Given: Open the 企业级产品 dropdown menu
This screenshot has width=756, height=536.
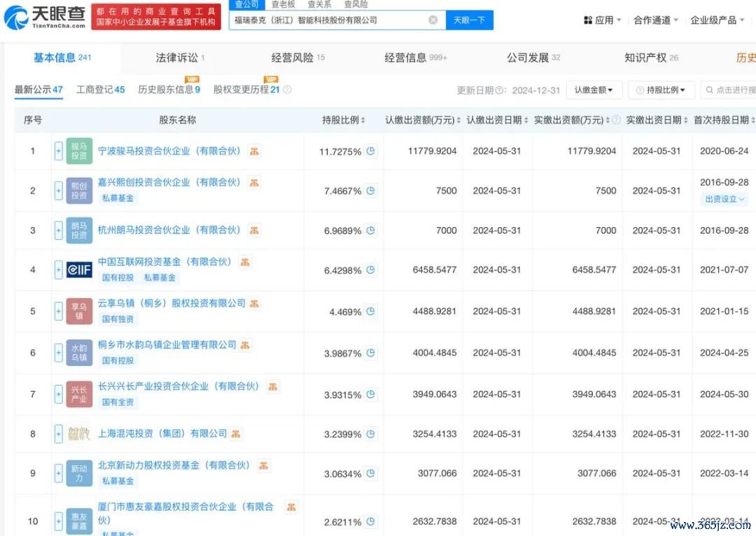Looking at the screenshot, I should pos(717,20).
